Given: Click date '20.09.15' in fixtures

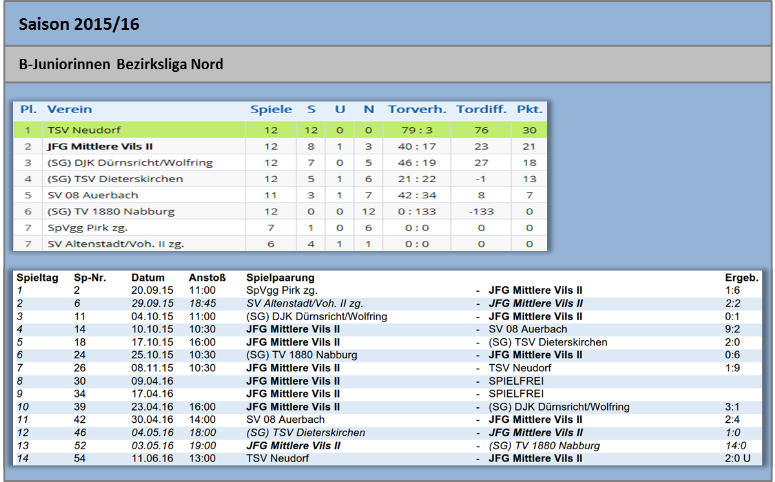Looking at the screenshot, I should [152, 291].
